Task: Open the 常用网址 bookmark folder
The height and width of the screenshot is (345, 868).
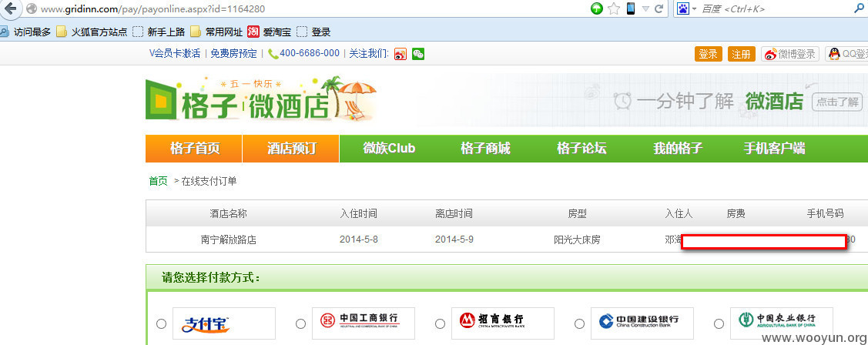Action: click(x=216, y=32)
